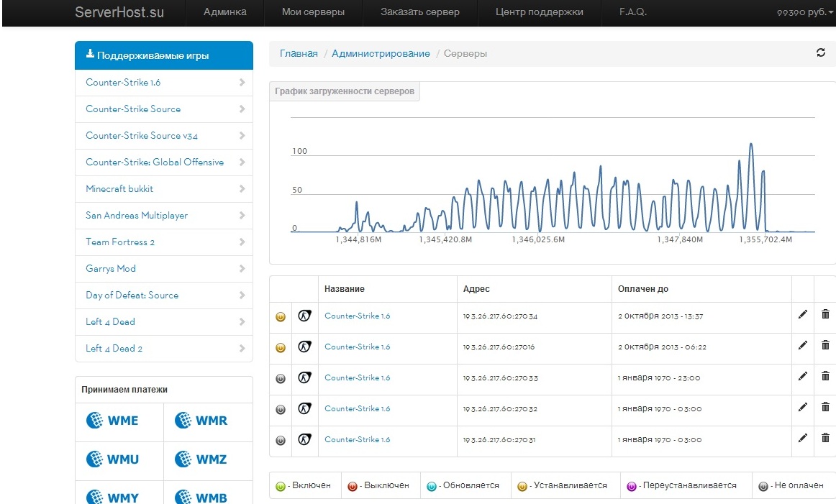Click the server load chart peak
The height and width of the screenshot is (504, 836).
(x=751, y=144)
